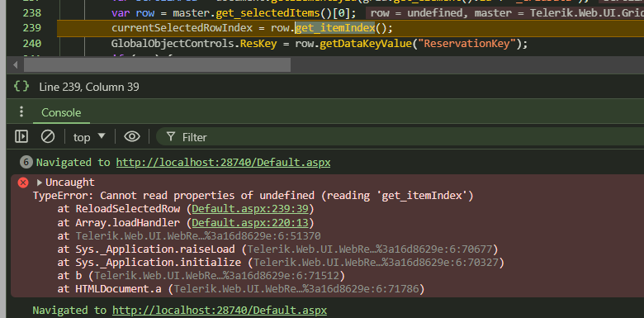
Task: Open the Default.aspx:220:13 source link
Action: click(x=249, y=223)
